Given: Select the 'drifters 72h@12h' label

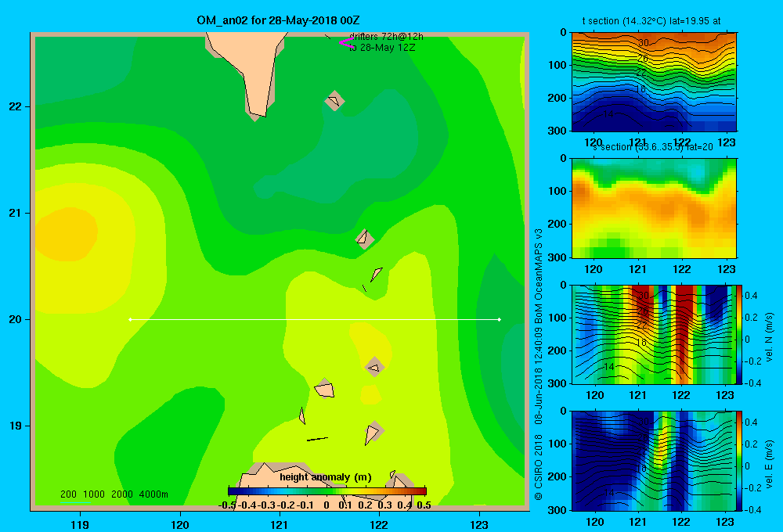Looking at the screenshot, I should [387, 37].
